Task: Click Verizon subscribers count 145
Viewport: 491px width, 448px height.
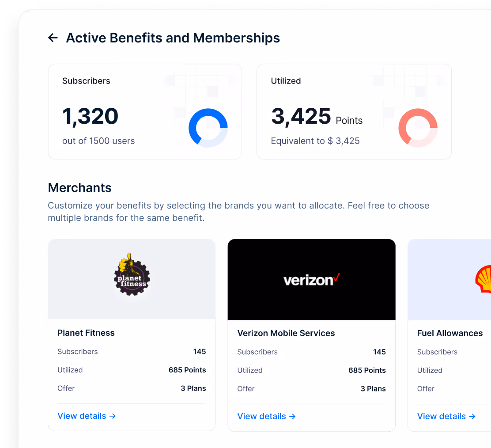Action: (379, 352)
